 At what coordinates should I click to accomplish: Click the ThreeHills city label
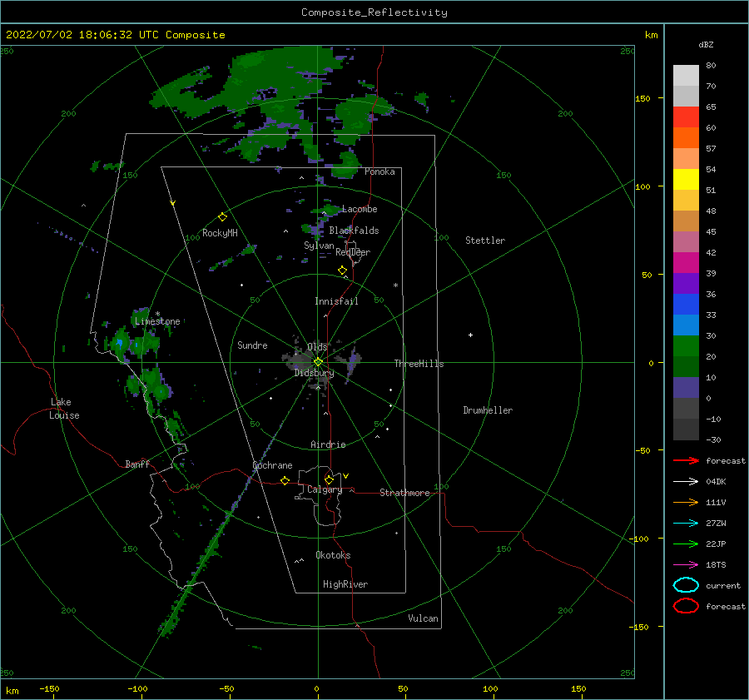[419, 364]
